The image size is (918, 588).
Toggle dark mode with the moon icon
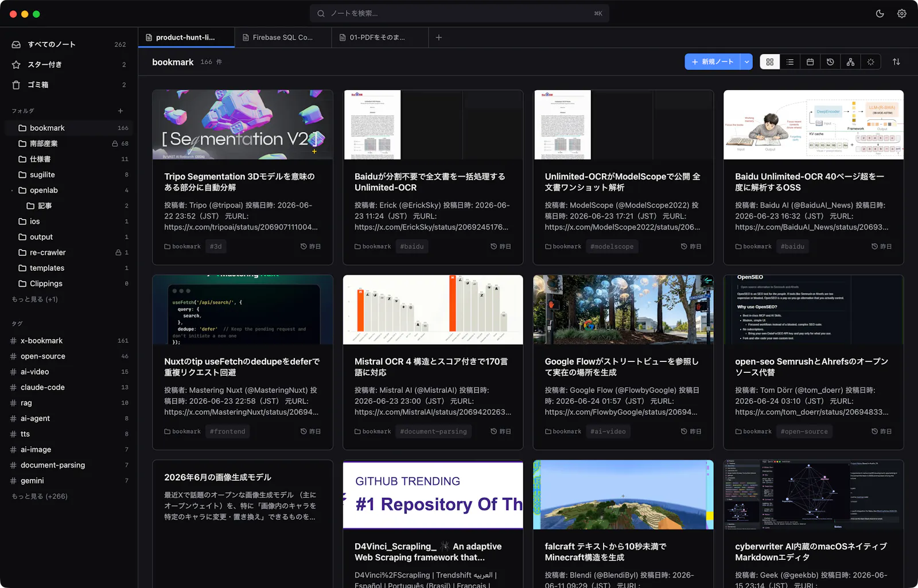(x=880, y=14)
